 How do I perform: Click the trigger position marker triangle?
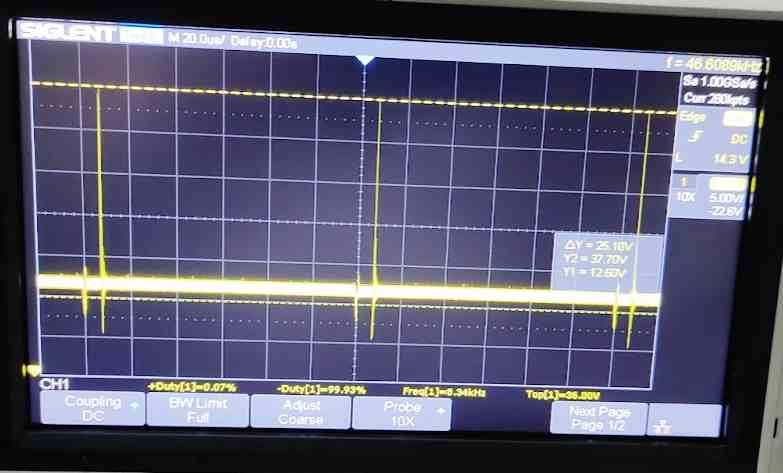pos(366,60)
